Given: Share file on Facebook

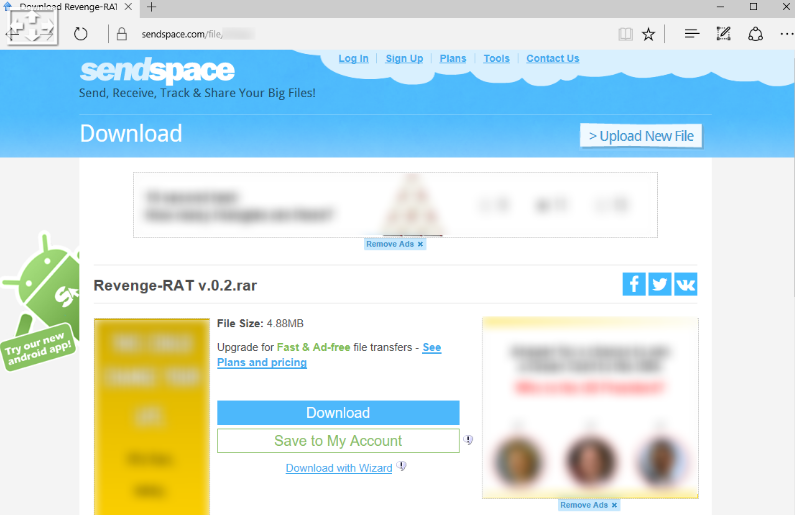Looking at the screenshot, I should pos(634,284).
